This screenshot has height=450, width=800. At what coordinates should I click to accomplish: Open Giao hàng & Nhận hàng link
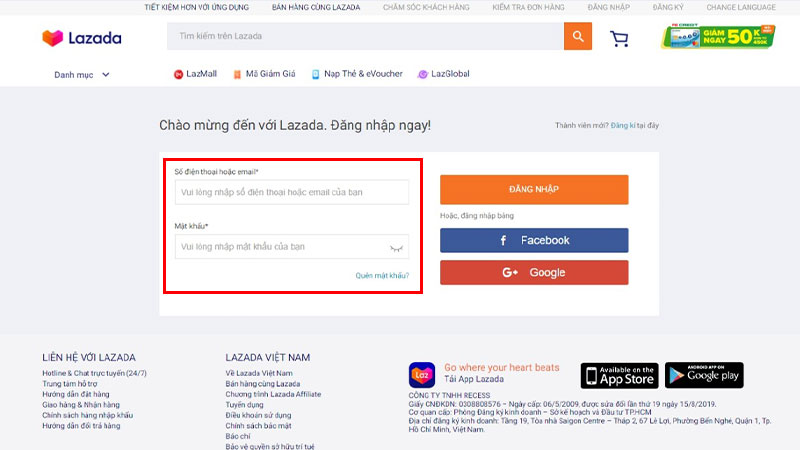(81, 405)
